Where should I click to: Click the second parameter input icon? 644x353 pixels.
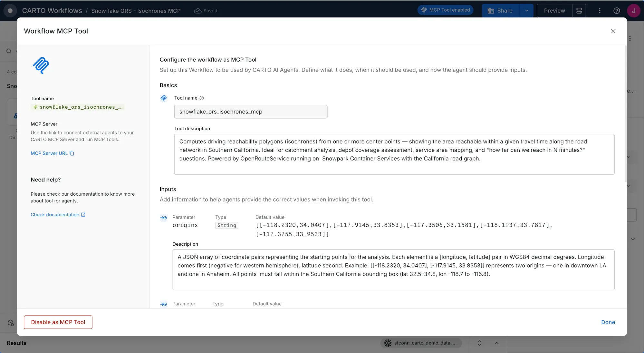pos(164,304)
